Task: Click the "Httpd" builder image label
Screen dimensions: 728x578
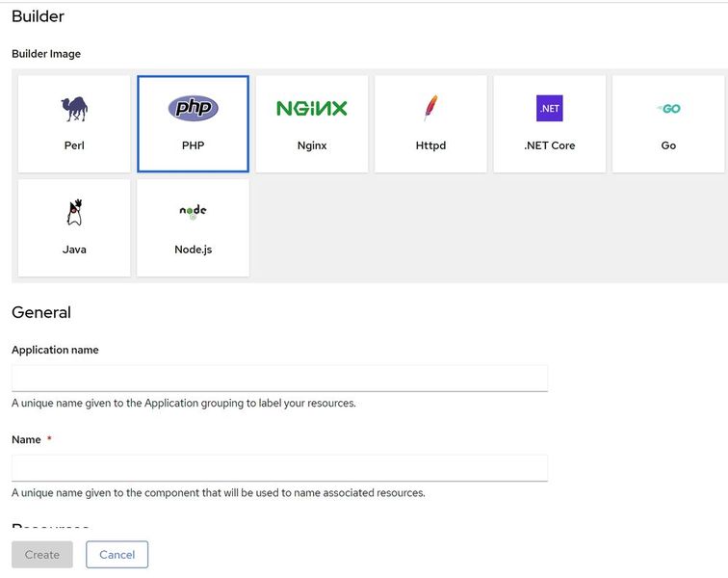Action: click(430, 145)
